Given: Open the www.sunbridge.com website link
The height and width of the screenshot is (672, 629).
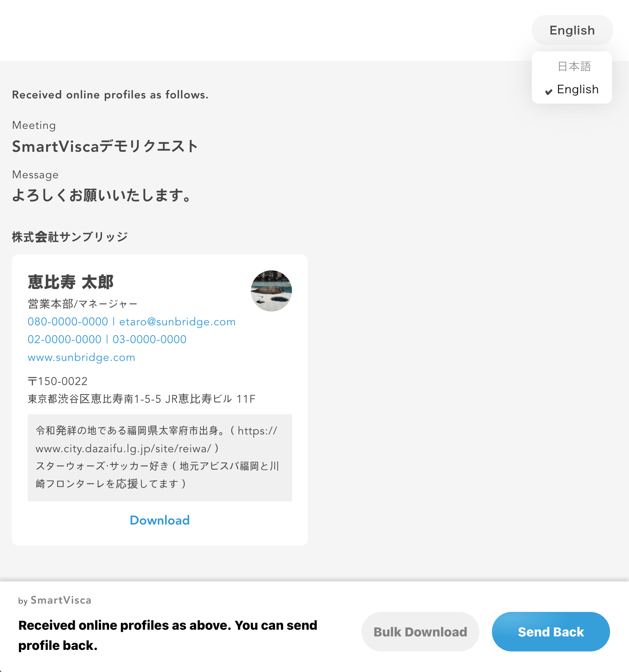Looking at the screenshot, I should click(81, 357).
